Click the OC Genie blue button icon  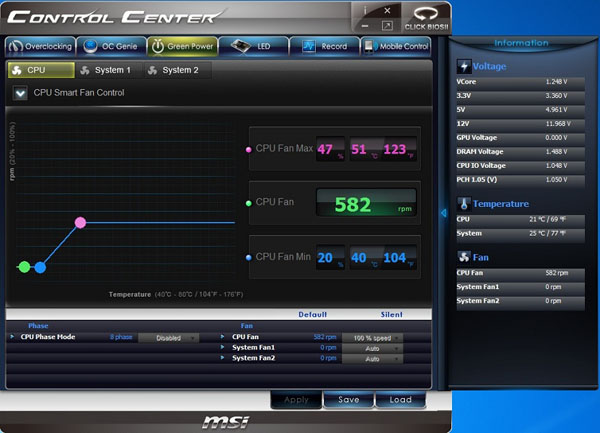(90, 46)
